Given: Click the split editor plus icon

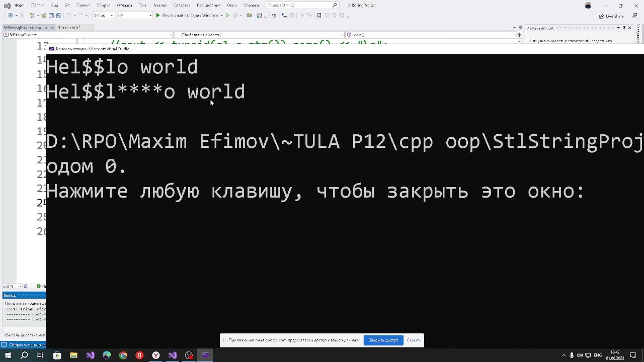Looking at the screenshot, I should click(x=519, y=35).
